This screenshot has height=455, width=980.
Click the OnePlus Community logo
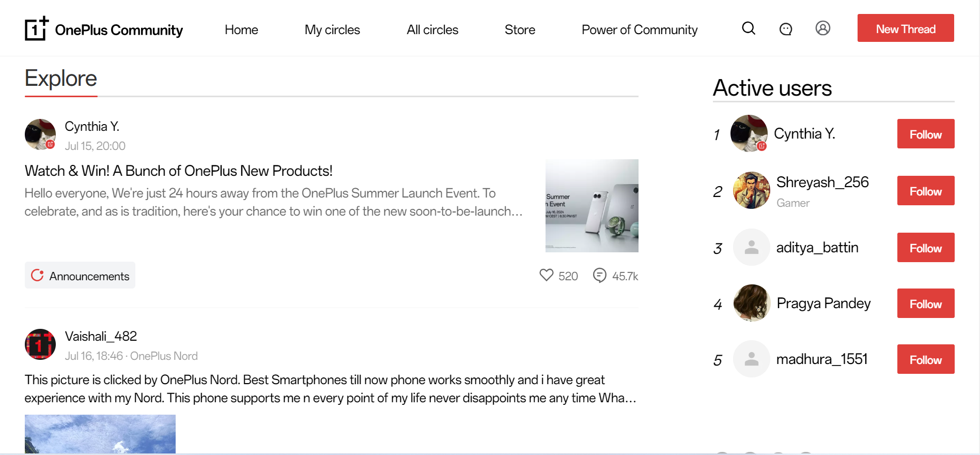tap(104, 29)
